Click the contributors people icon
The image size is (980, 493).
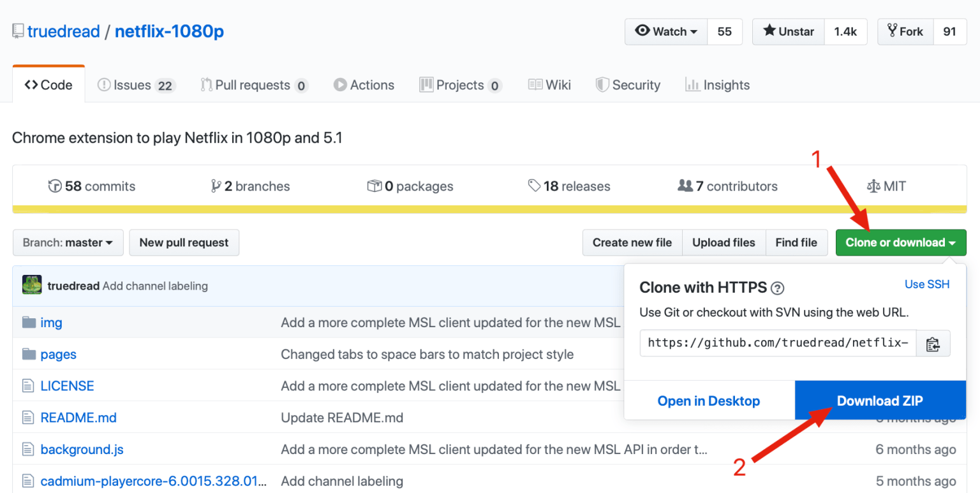click(685, 186)
